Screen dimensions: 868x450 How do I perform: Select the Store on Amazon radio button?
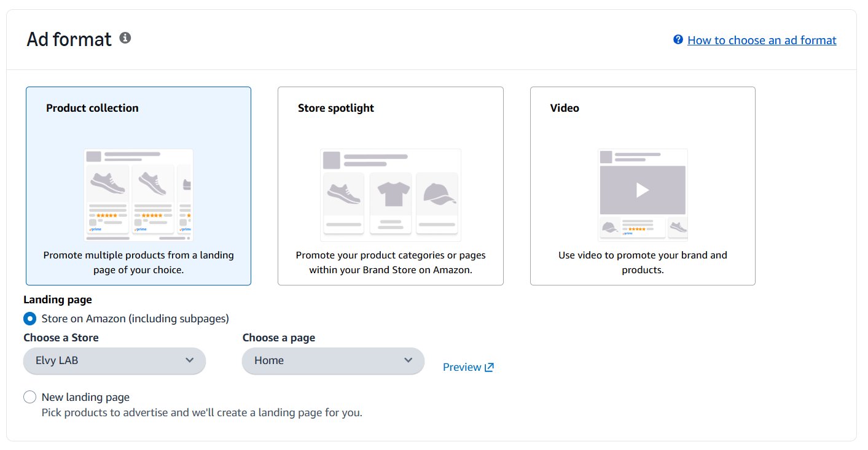pos(29,319)
